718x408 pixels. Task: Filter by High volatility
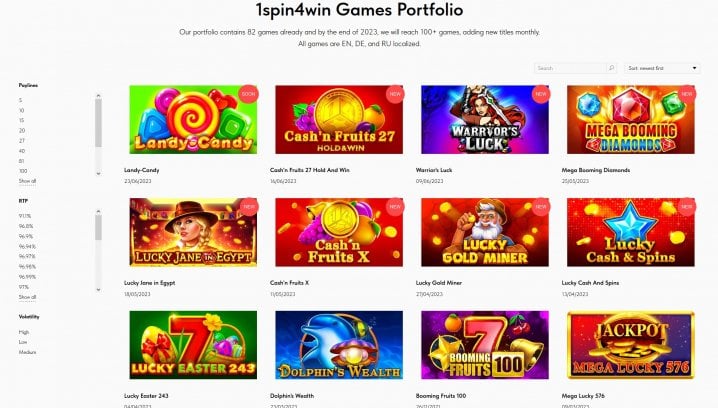pos(24,332)
